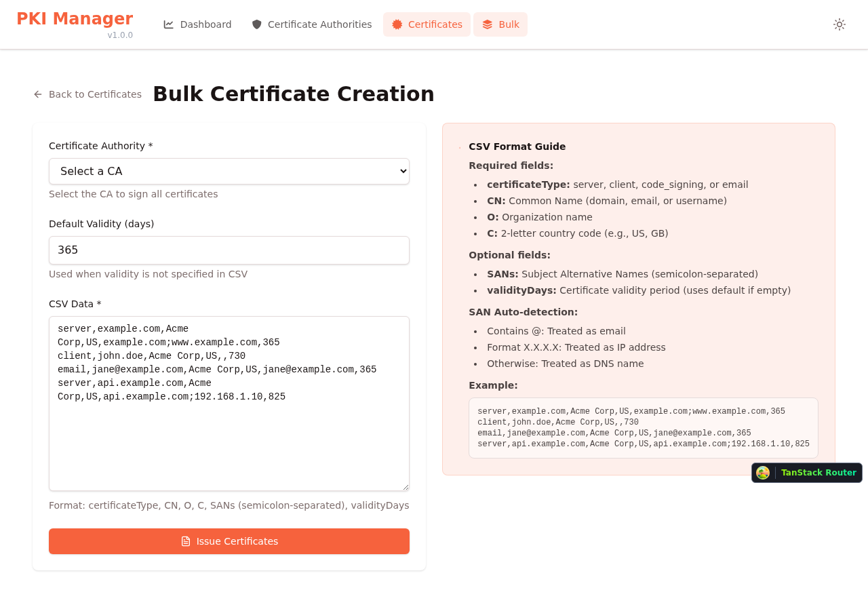The width and height of the screenshot is (868, 603).
Task: Open the Dashboard page
Action: pyautogui.click(x=197, y=24)
